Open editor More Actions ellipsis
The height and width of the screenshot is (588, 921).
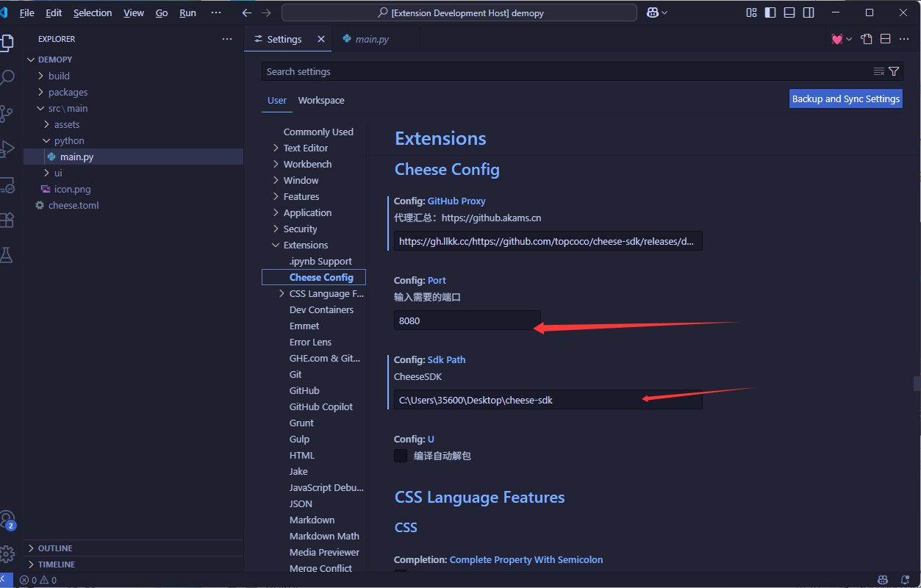[905, 39]
